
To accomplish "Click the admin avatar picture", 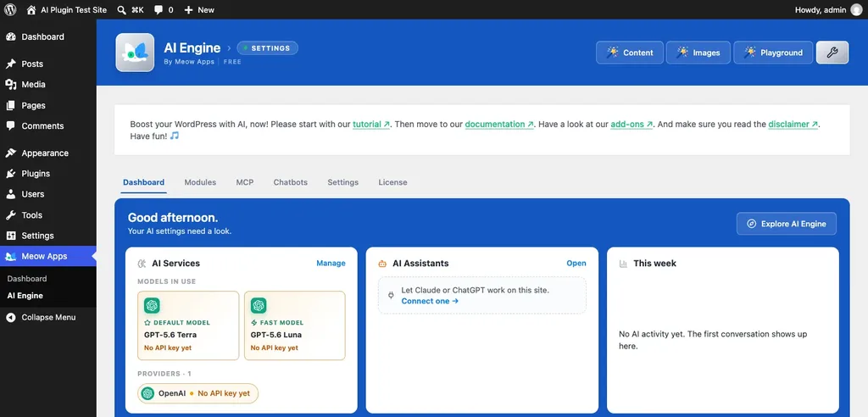I will click(x=856, y=10).
